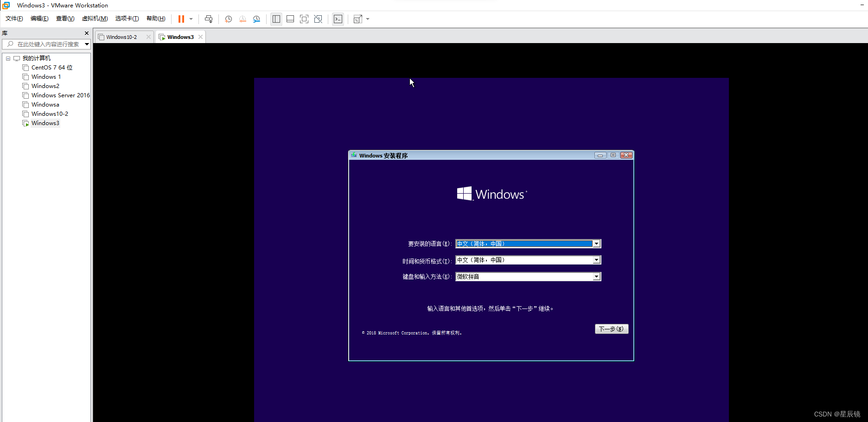The image size is (868, 422).
Task: Click the VMware Workstation title bar icon
Action: [x=6, y=5]
